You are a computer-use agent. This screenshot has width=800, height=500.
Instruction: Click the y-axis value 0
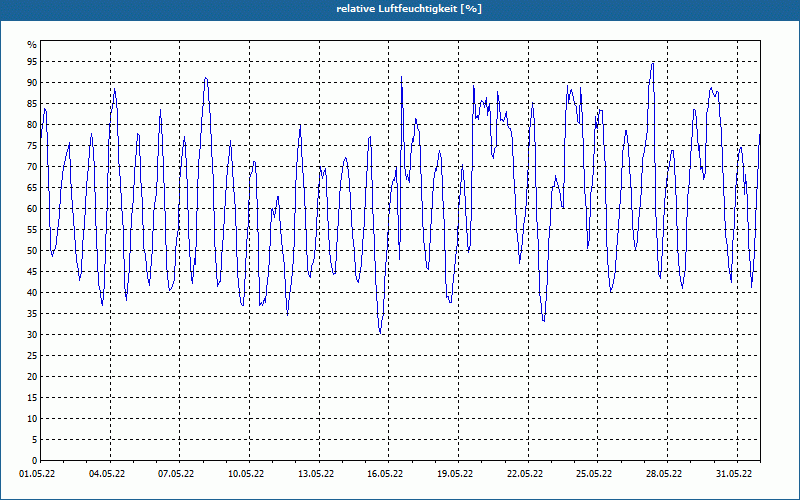tap(35, 461)
